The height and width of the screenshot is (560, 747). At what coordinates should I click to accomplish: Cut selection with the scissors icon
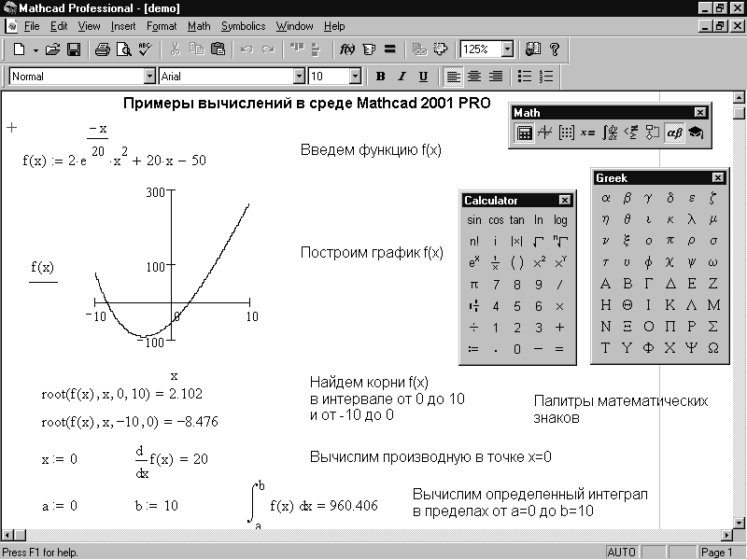[x=176, y=49]
